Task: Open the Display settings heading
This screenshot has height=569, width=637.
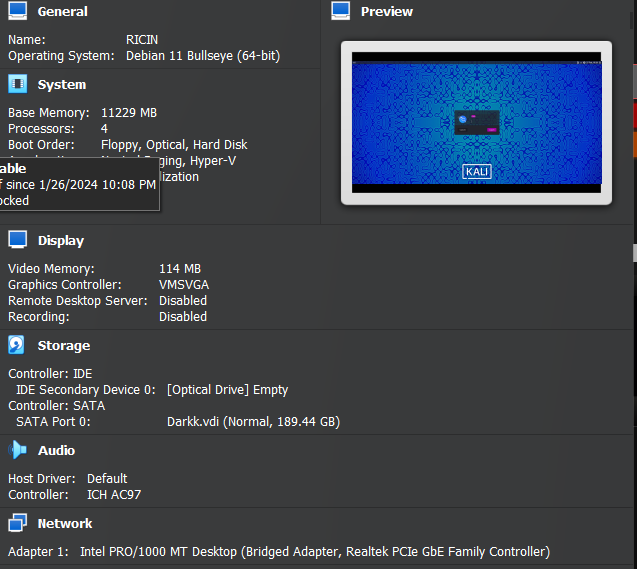Action: pos(61,240)
